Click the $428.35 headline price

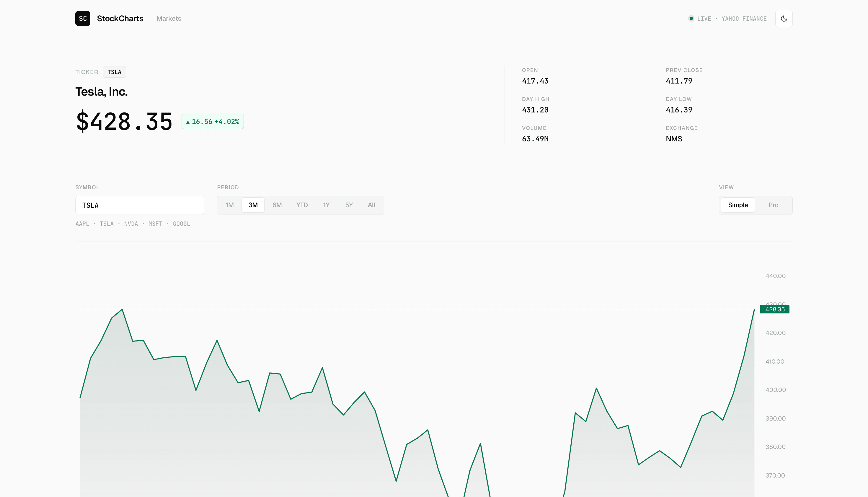(x=124, y=122)
